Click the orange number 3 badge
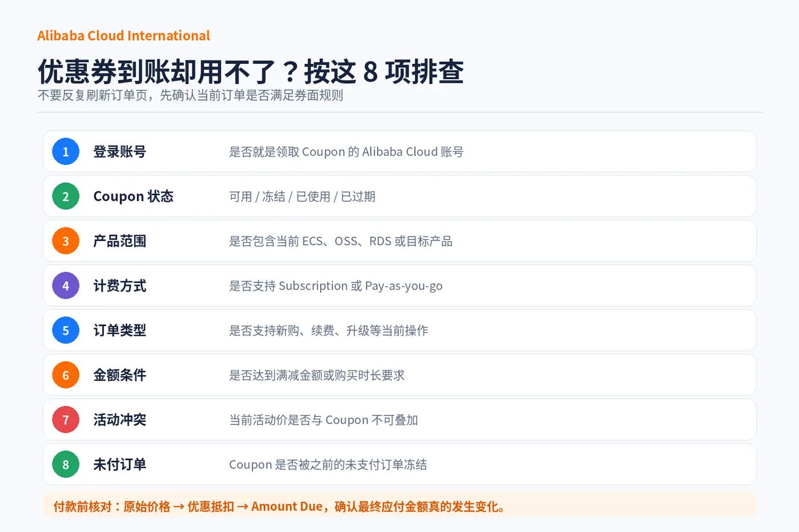The image size is (799, 532). pos(66,241)
